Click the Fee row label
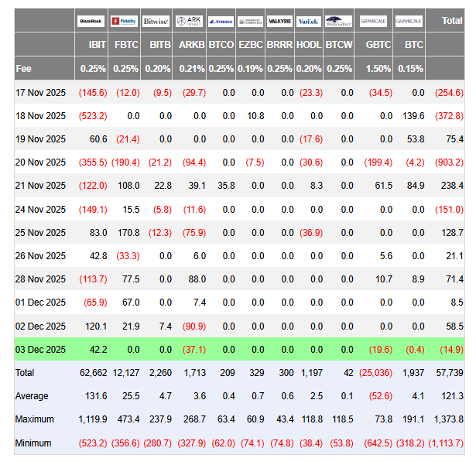This screenshot has height=465, width=476. coord(24,69)
